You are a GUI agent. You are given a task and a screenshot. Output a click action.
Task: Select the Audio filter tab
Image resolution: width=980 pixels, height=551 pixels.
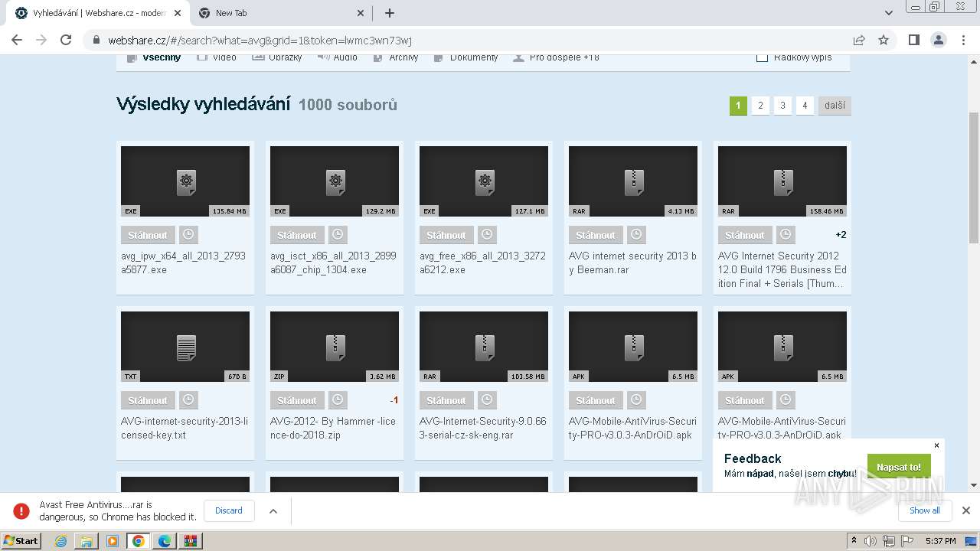338,57
